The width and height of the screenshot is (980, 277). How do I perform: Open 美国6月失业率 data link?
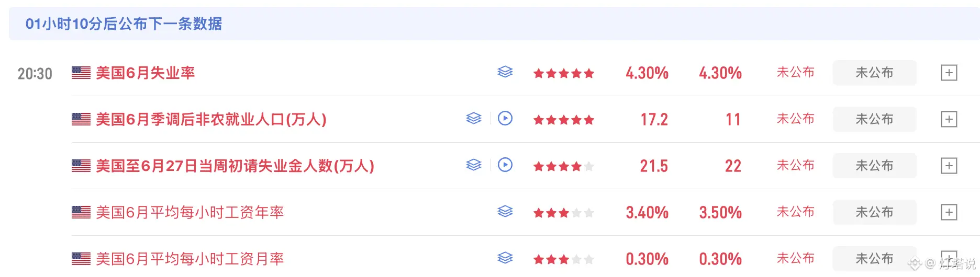pyautogui.click(x=145, y=73)
